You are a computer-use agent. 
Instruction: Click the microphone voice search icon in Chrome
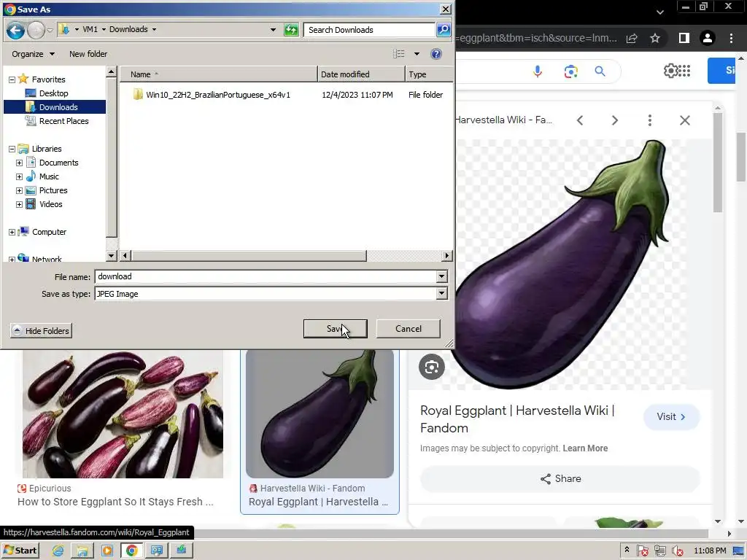point(538,71)
